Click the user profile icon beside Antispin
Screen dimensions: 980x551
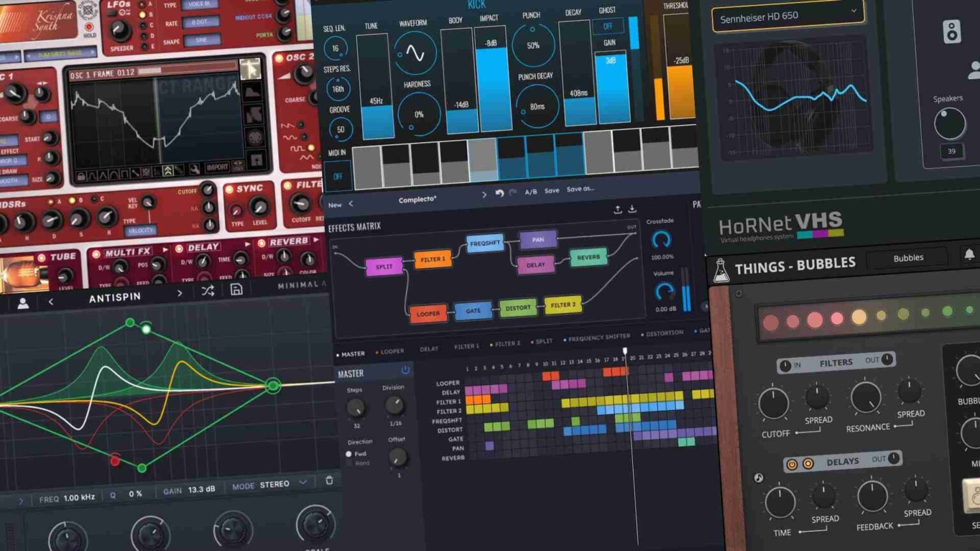[x=24, y=302]
